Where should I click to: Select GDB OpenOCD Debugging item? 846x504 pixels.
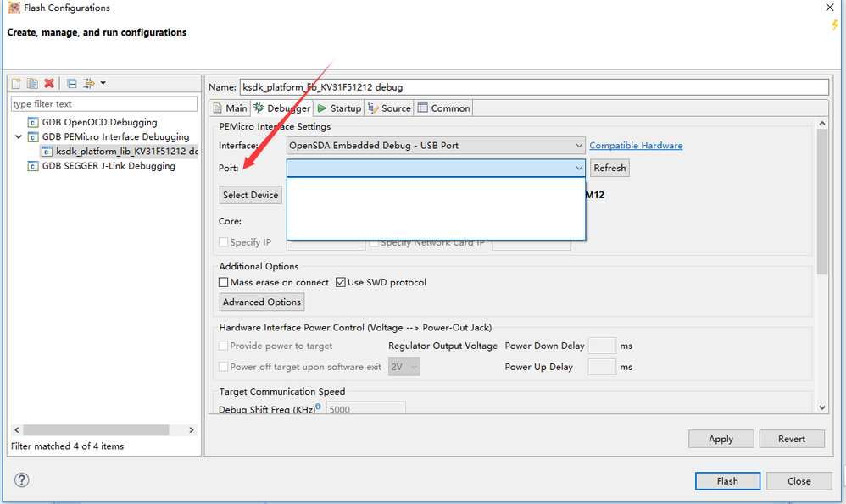pyautogui.click(x=99, y=122)
